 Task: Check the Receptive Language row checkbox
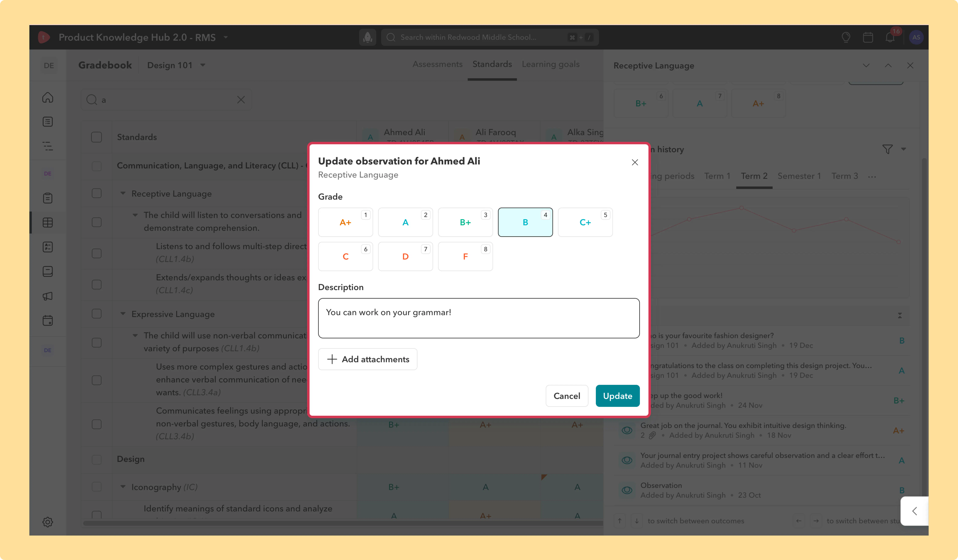[97, 193]
